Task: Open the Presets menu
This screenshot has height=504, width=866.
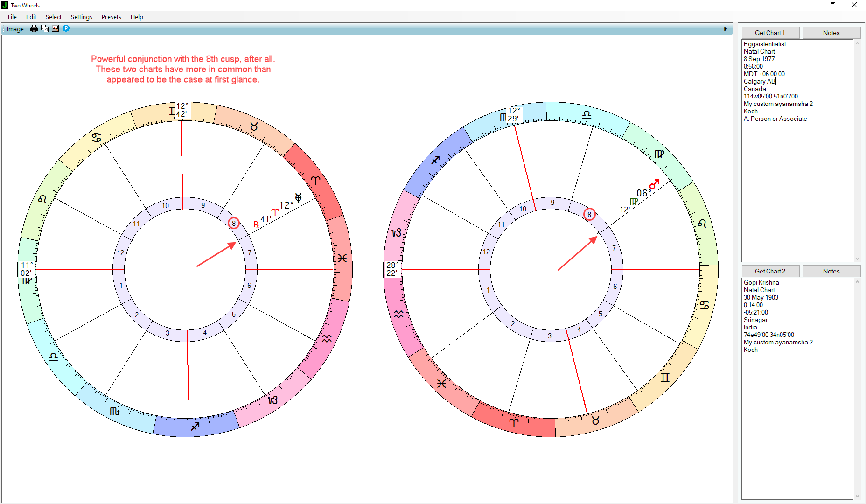Action: (112, 17)
